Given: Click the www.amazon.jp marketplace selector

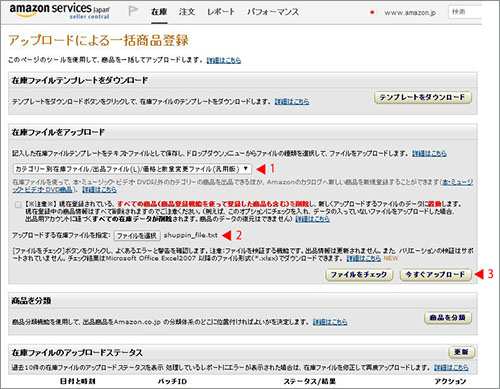Looking at the screenshot, I should click(x=410, y=13).
